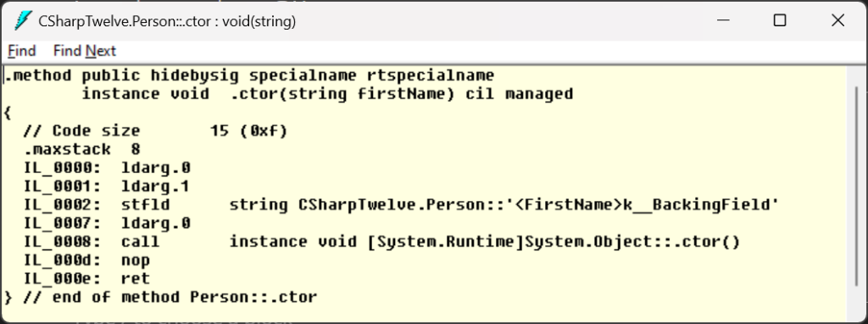868x324 pixels.
Task: Place cursor on the .method public hidebysig line
Action: 250,75
